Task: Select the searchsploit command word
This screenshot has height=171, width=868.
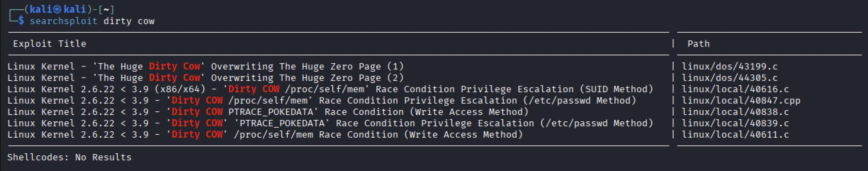Action: click(63, 21)
